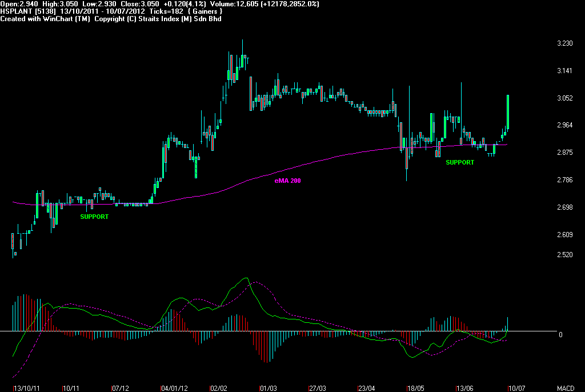Viewport: 585px width, 392px height.
Task: Click the Close:3.050 header value
Action: point(140,4)
